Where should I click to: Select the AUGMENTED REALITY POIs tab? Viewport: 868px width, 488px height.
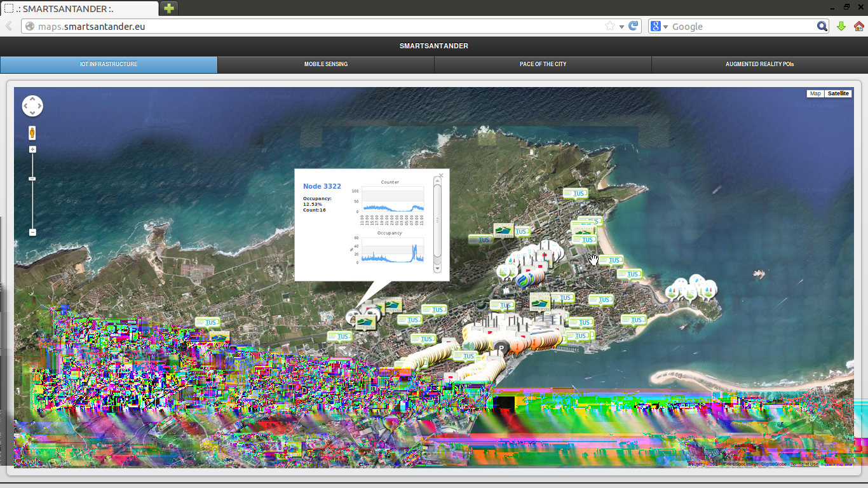759,64
